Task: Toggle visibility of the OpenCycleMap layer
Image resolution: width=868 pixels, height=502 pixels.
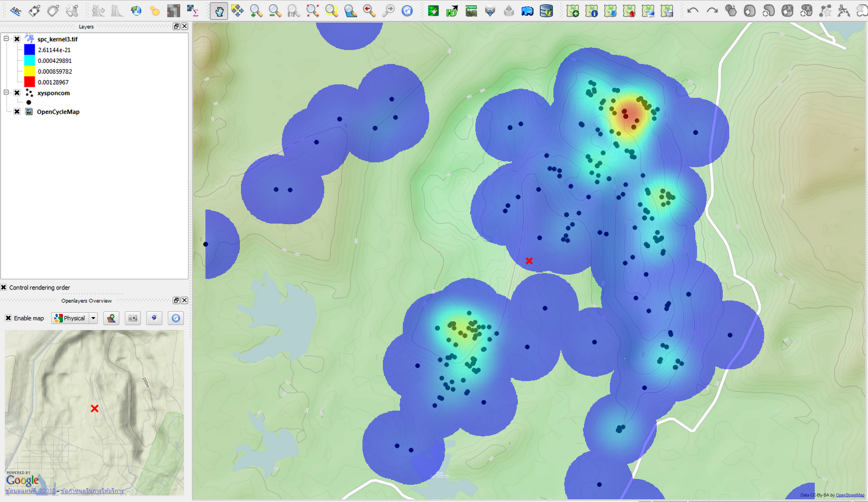Action: click(16, 112)
